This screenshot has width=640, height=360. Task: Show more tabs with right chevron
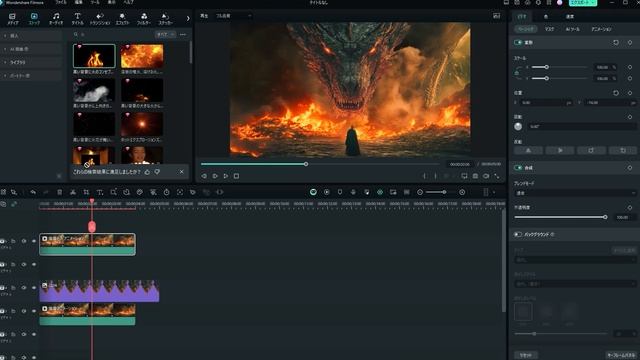click(188, 18)
